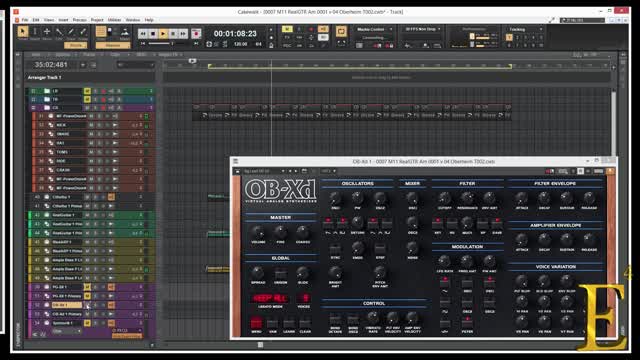The image size is (640, 360).
Task: Expand the blue second track folder
Action: (x=33, y=99)
